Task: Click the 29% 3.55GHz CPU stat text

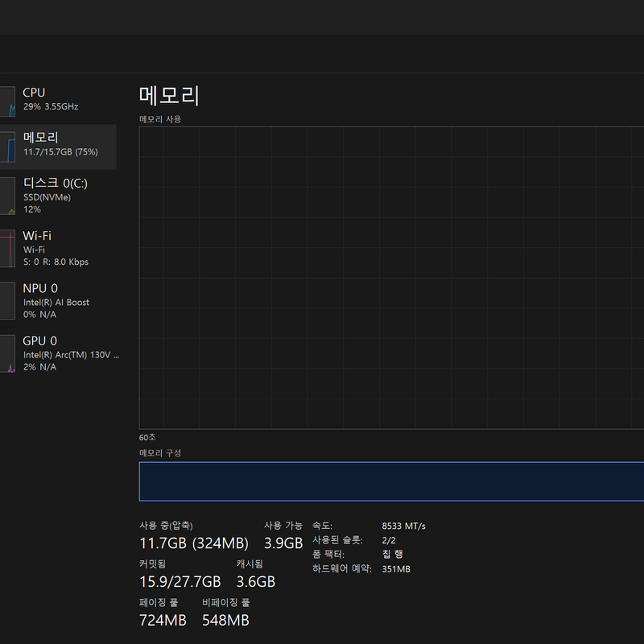Action: 51,107
